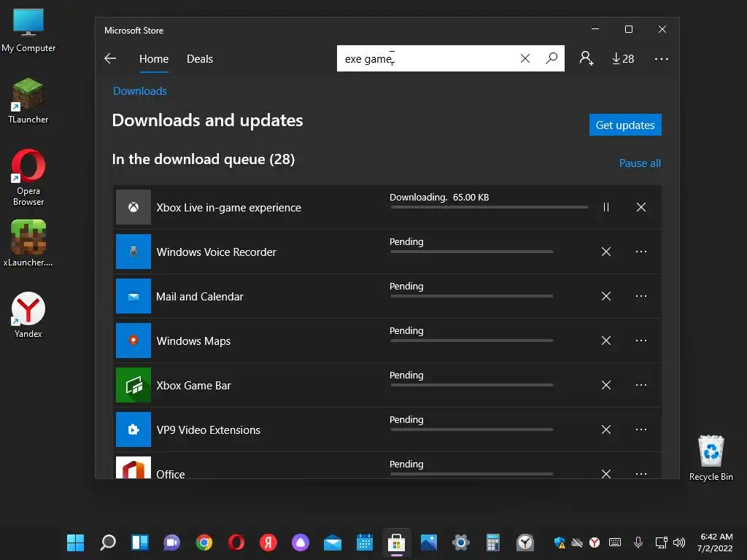Click the Mail and Calendar app icon
The image size is (747, 560).
(133, 296)
